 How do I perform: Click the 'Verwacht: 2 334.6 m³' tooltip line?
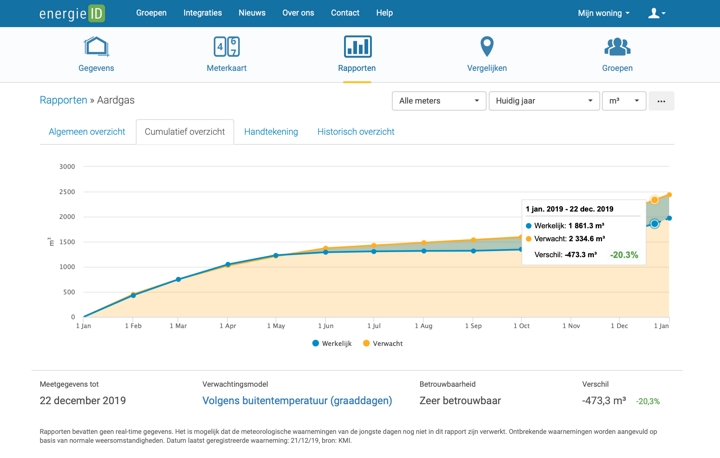[565, 238]
